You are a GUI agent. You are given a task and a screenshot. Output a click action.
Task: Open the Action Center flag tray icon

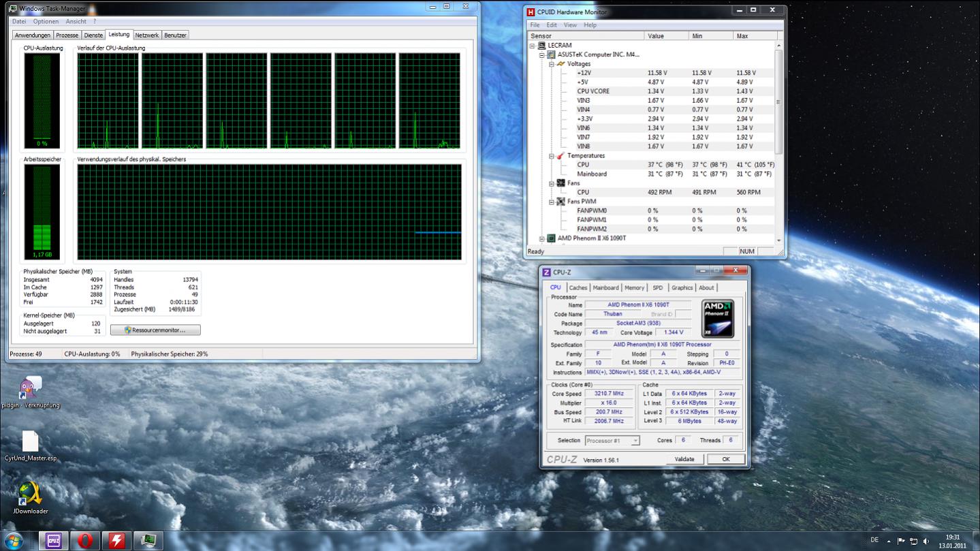(x=902, y=541)
